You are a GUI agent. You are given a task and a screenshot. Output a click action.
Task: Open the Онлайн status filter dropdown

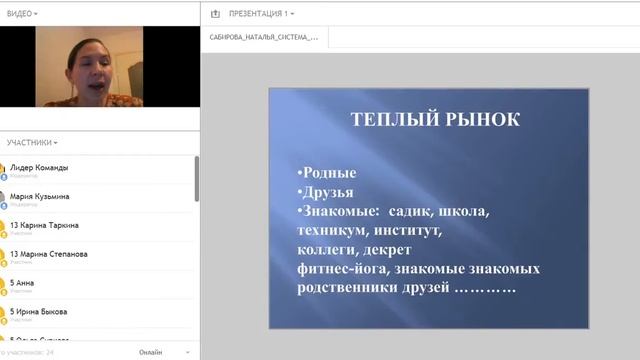[x=164, y=352]
